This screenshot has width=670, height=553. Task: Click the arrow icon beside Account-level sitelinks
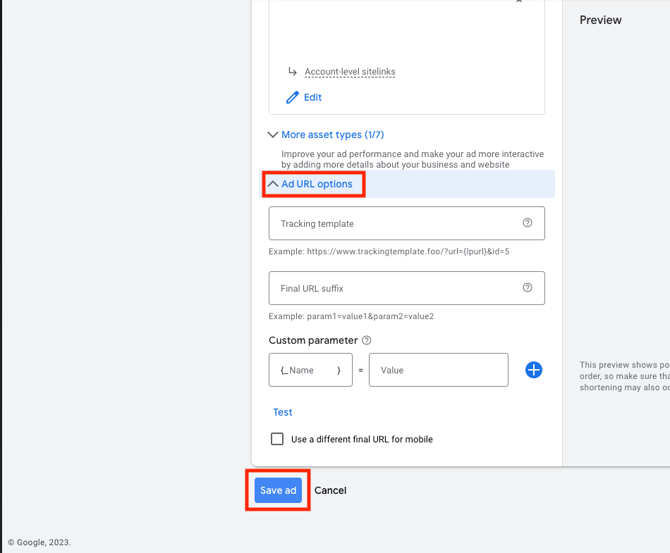292,72
